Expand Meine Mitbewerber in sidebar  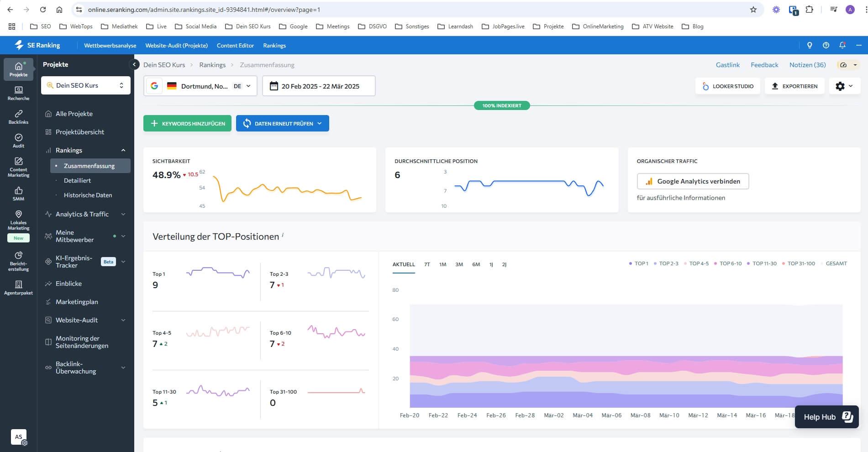point(123,236)
